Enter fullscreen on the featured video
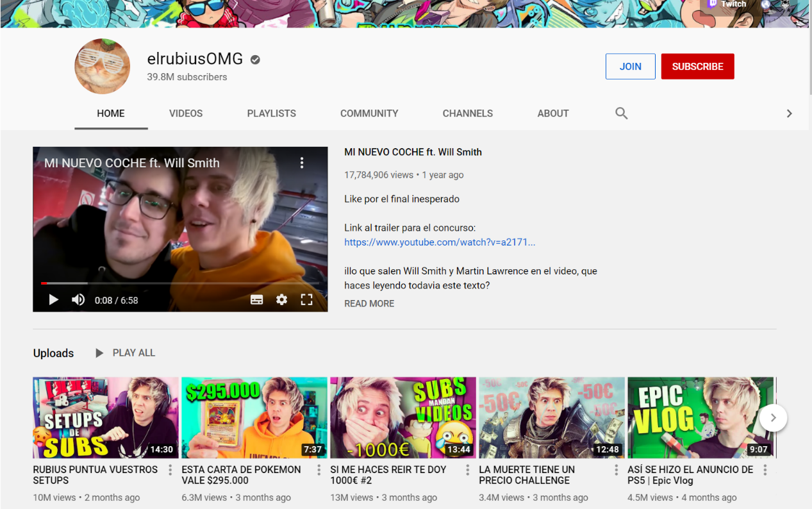The height and width of the screenshot is (509, 812). coord(306,300)
